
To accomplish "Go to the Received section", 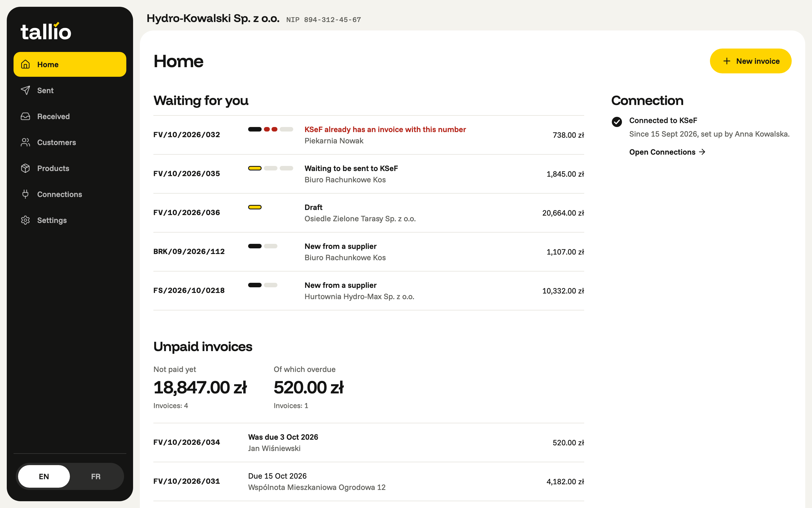I will (70, 116).
